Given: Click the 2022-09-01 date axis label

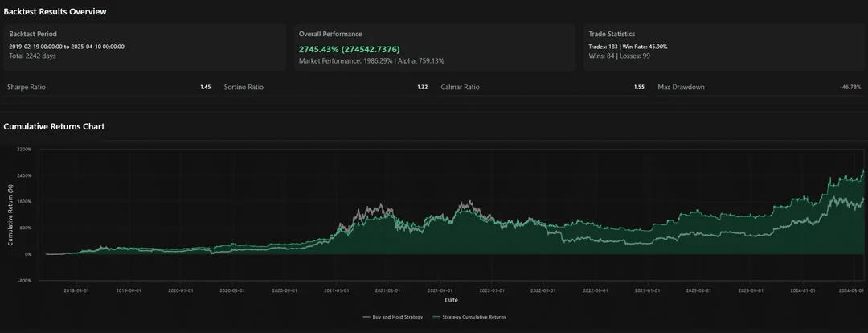Looking at the screenshot, I should pyautogui.click(x=595, y=290).
